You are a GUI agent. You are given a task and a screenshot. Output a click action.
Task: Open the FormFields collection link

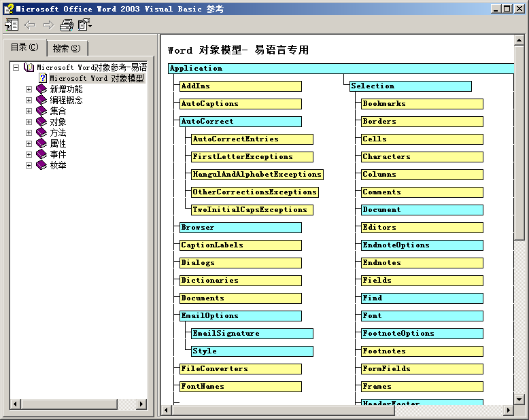click(x=422, y=369)
